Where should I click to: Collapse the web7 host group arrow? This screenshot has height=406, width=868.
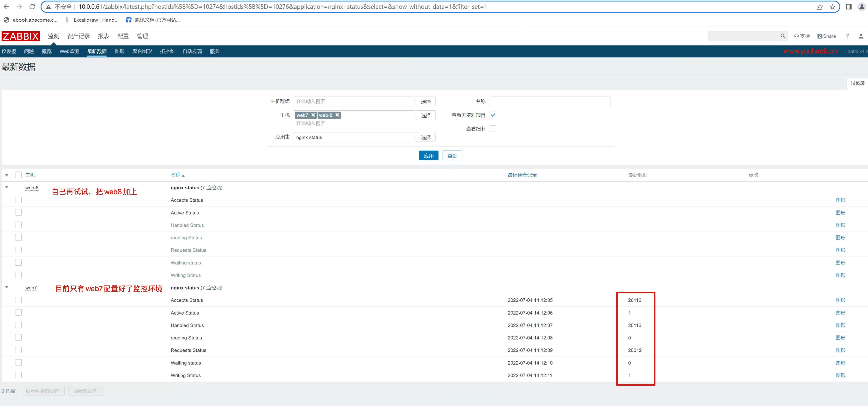point(7,287)
